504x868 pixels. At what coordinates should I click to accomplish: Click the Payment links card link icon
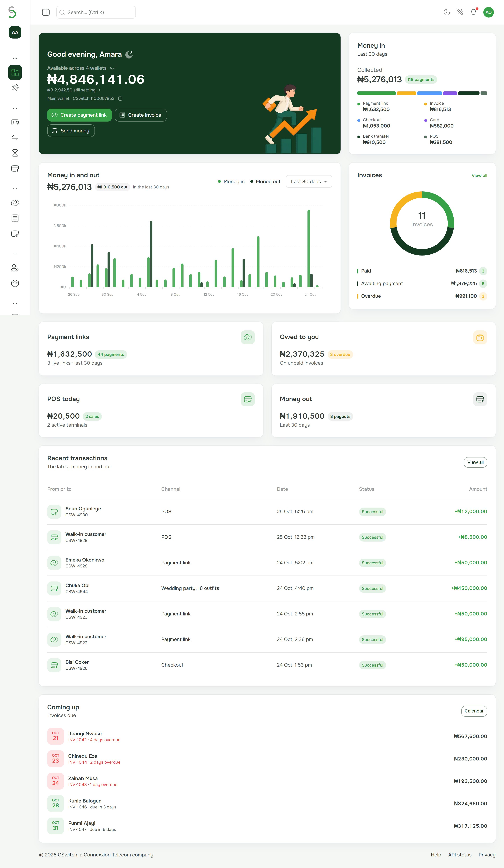coord(247,337)
